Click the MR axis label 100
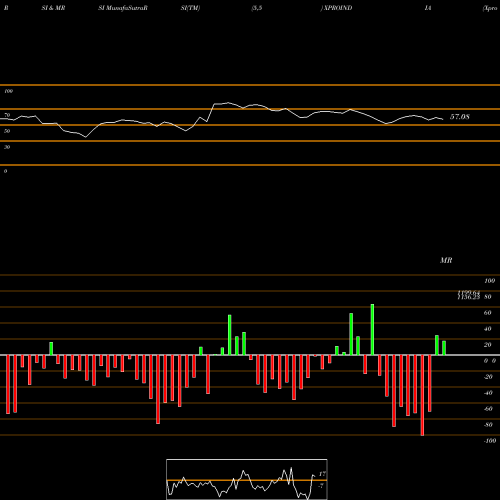The width and height of the screenshot is (500, 500). coord(490,281)
